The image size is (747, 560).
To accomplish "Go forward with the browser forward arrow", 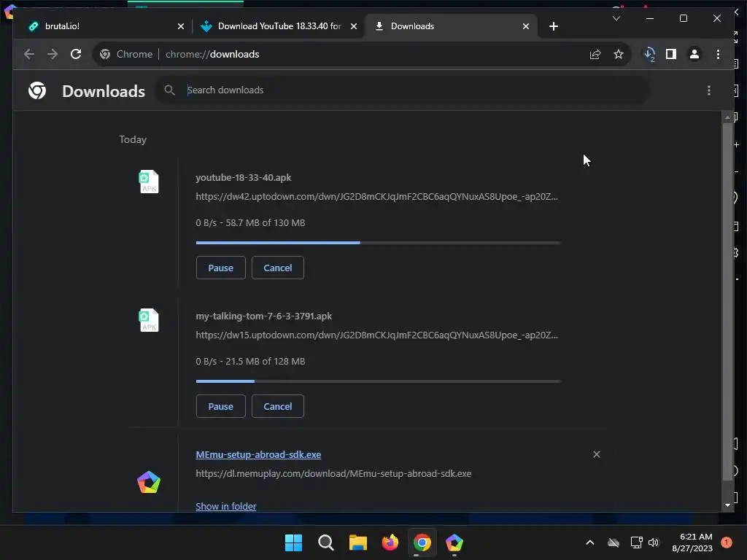I will [x=53, y=54].
